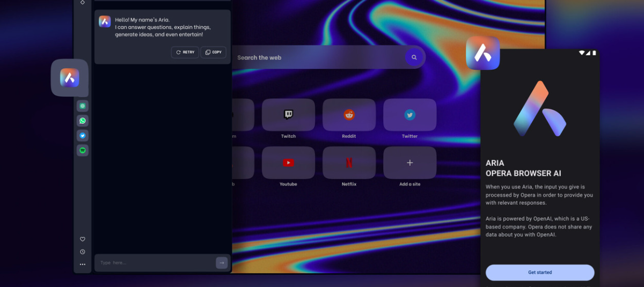Open Twitter in the sidebar
The image size is (644, 287).
pyautogui.click(x=83, y=136)
